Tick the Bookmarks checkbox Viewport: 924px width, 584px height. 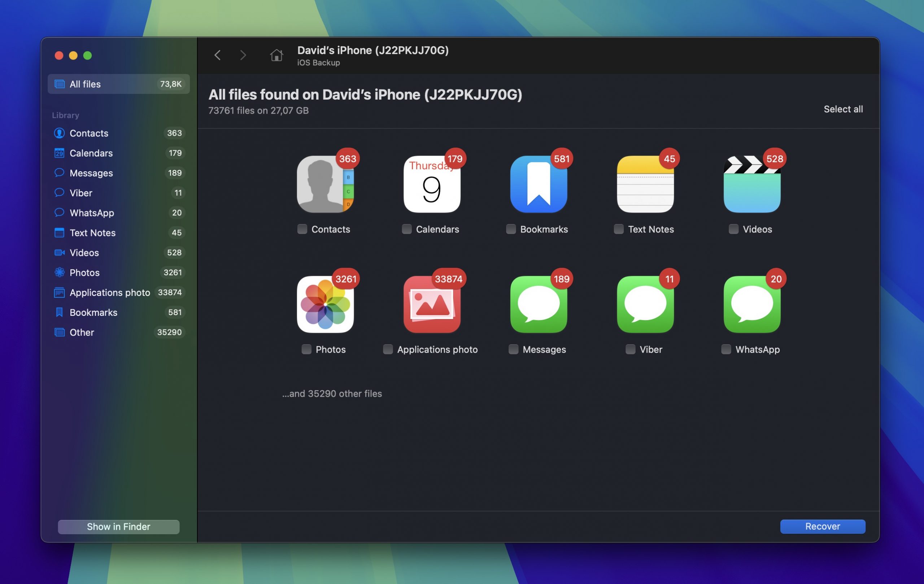[x=511, y=229]
